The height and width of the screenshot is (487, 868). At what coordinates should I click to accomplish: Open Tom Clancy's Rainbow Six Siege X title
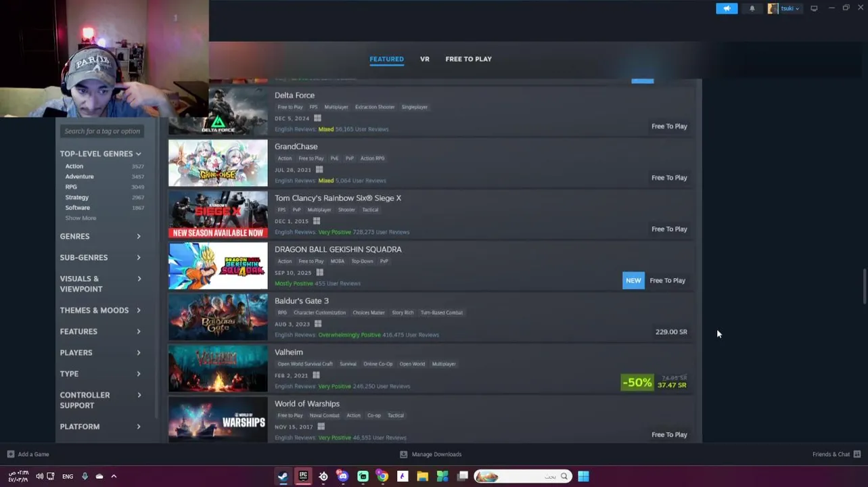tap(338, 198)
